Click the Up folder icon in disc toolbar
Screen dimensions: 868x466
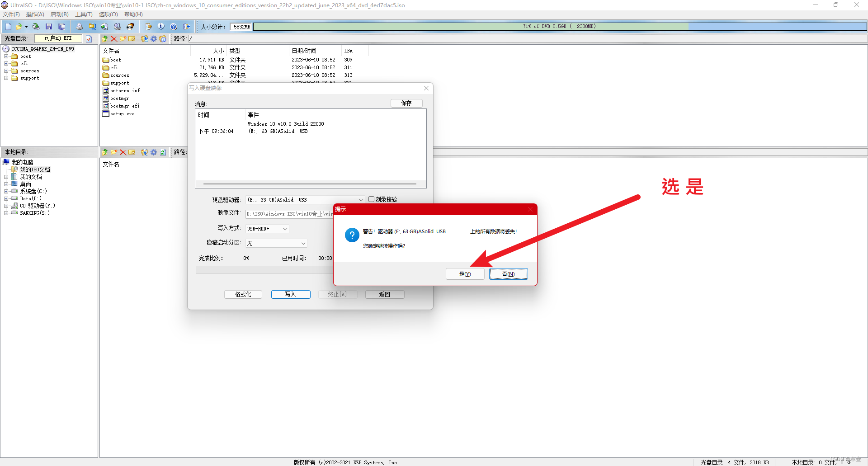tap(105, 39)
